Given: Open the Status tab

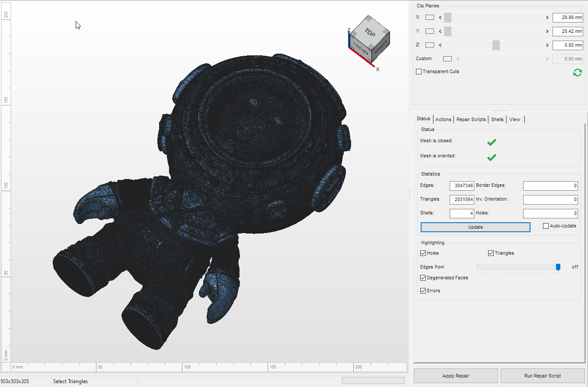Looking at the screenshot, I should click(x=423, y=119).
